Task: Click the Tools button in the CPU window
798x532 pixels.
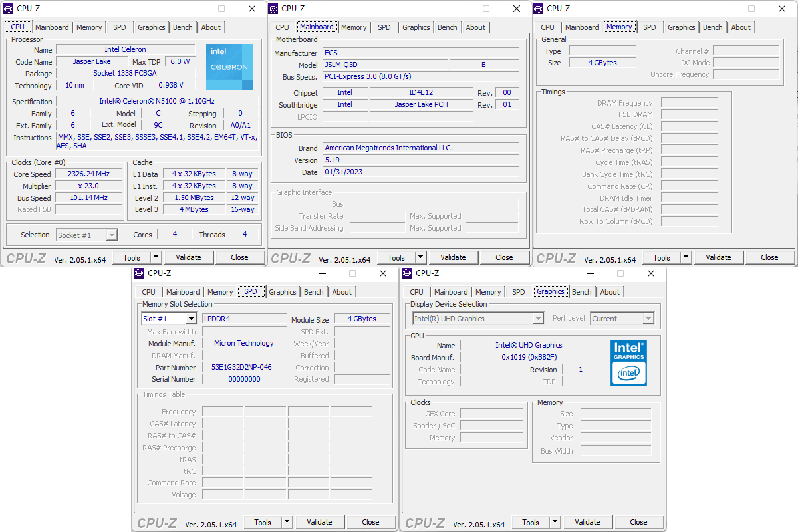Action: coord(132,257)
